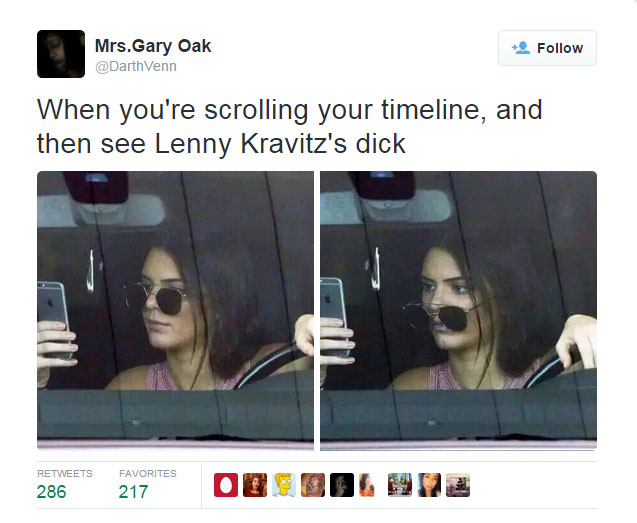Open the Mrs.Gary Oak profile picture
The height and width of the screenshot is (523, 637).
(61, 54)
